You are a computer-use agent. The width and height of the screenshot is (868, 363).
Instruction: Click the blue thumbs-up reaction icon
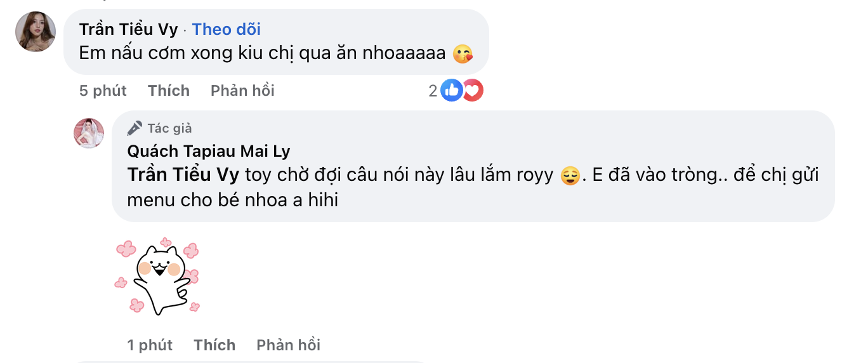click(x=451, y=91)
